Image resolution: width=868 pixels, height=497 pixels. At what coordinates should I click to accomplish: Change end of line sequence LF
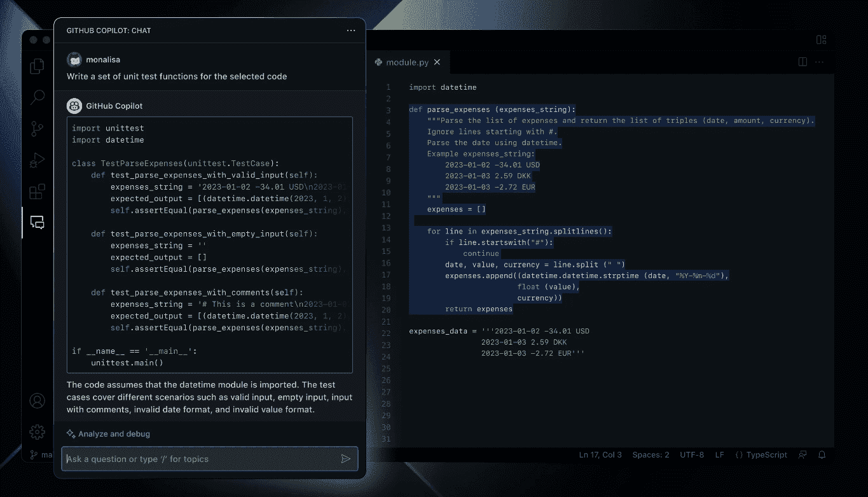click(x=719, y=455)
